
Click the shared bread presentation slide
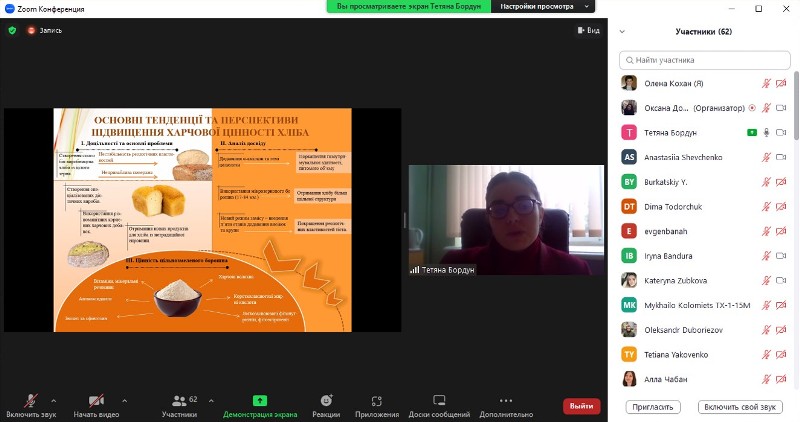pos(203,220)
